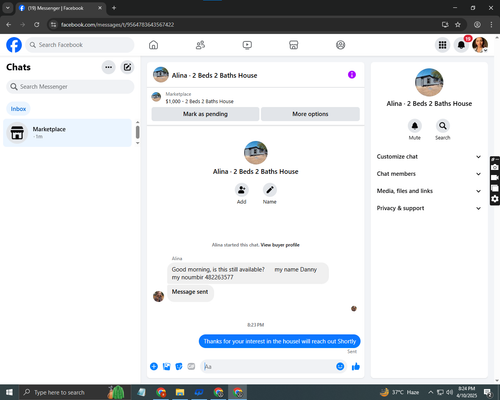Open the Marketplace chat row
The height and width of the screenshot is (400, 500).
(67, 133)
